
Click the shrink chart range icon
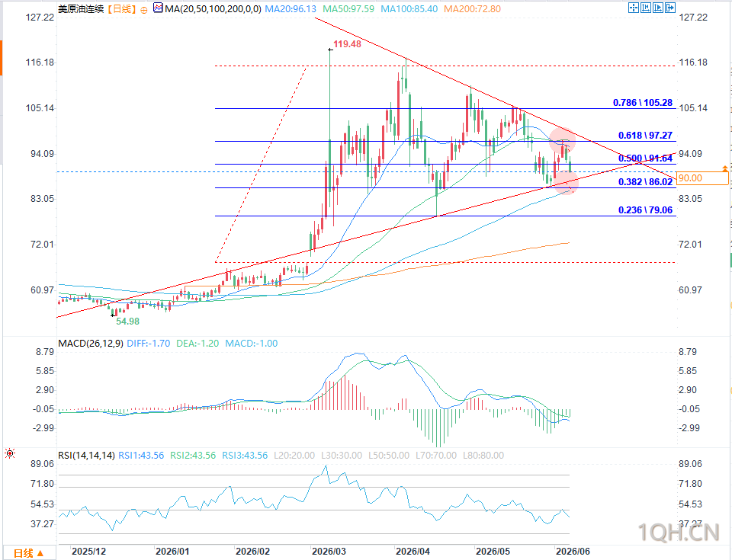pos(646,8)
